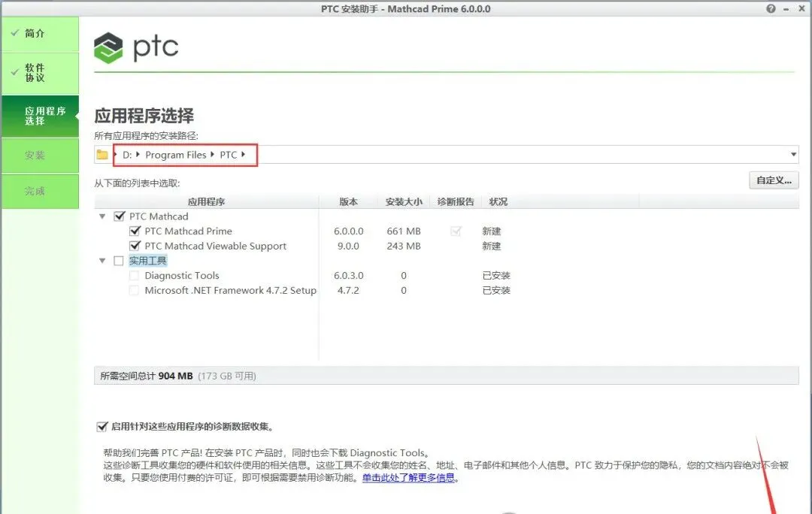Viewport: 812px width, 514px height.
Task: Click the 243 MB size cell
Action: 404,246
